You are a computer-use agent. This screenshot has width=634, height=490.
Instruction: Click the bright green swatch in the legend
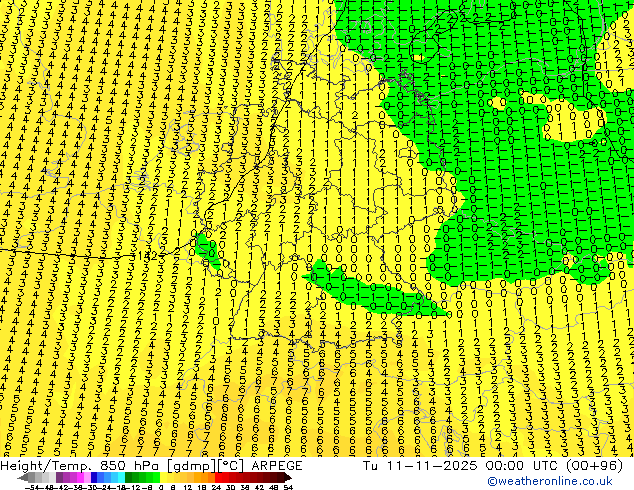click(x=156, y=478)
